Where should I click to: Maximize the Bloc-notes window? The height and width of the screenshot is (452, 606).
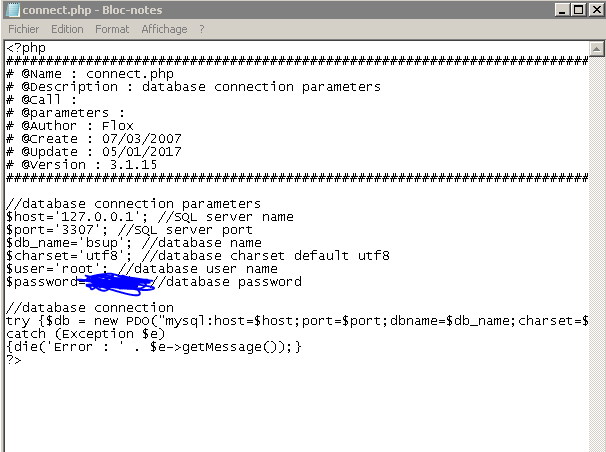coord(579,10)
